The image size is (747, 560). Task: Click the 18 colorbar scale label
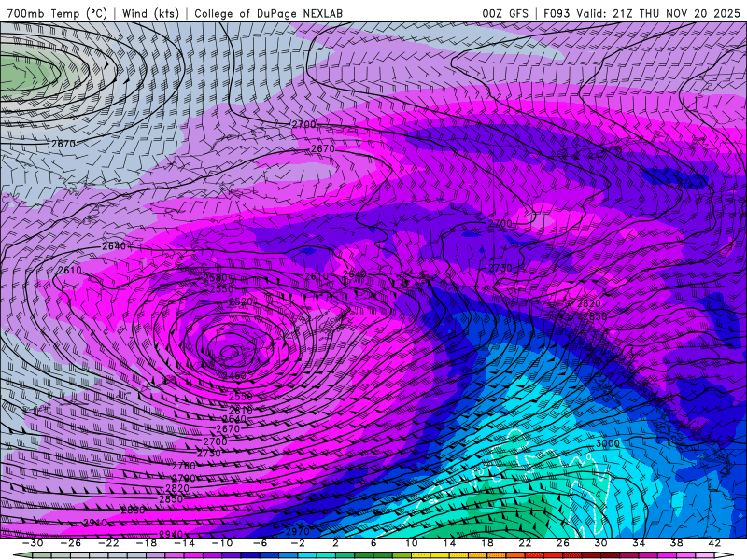486,543
